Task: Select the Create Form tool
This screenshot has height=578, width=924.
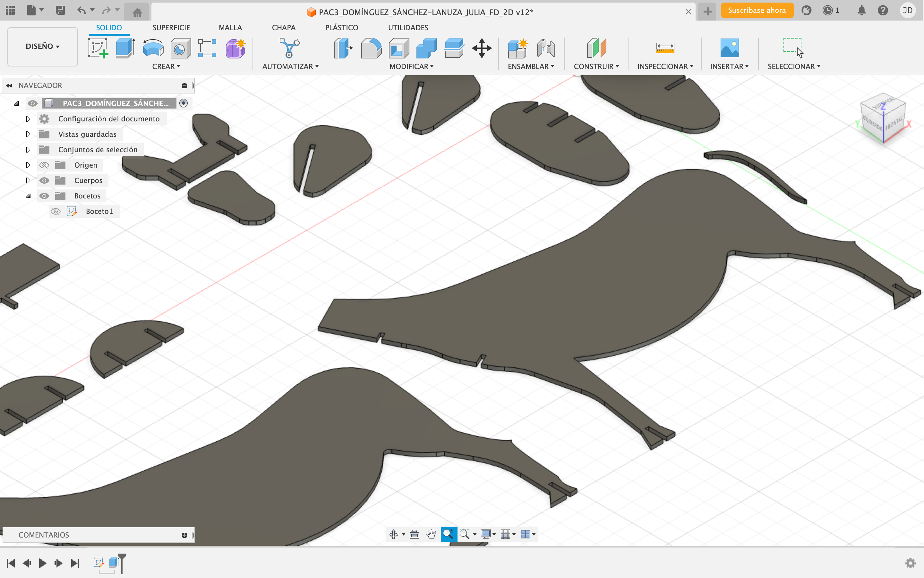Action: 235,48
